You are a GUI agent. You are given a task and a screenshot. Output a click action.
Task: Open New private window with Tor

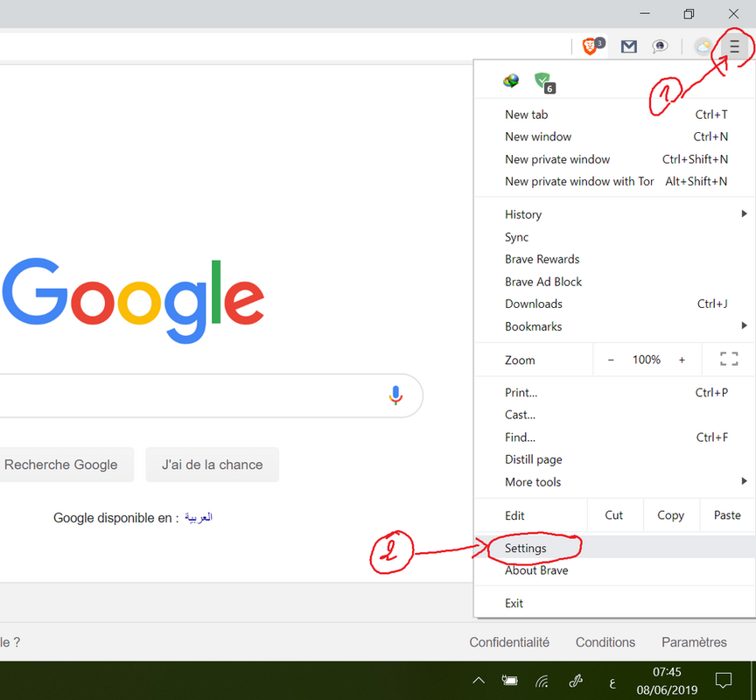(x=615, y=182)
